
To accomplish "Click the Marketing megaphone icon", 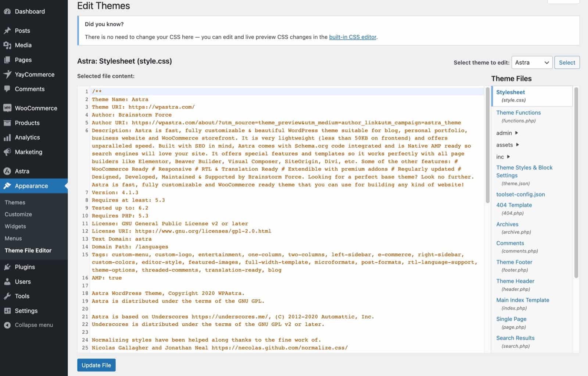I will 7,152.
